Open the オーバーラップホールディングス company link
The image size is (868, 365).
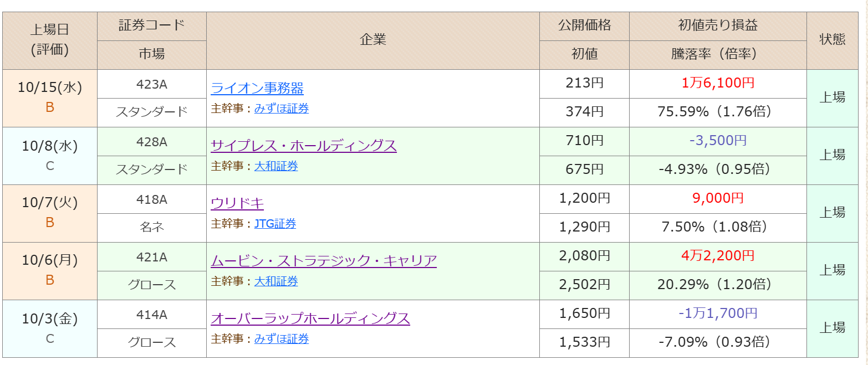[x=310, y=318]
